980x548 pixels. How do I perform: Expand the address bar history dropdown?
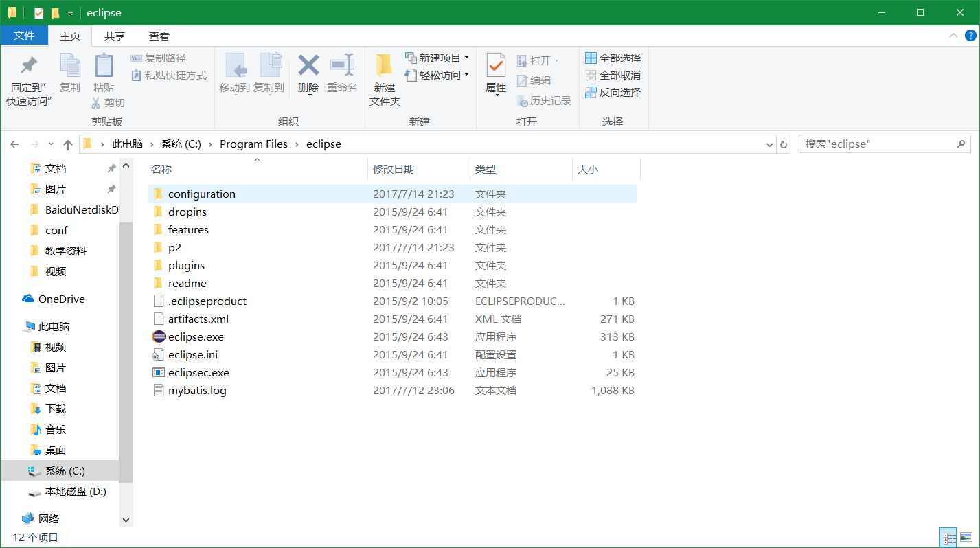click(770, 144)
